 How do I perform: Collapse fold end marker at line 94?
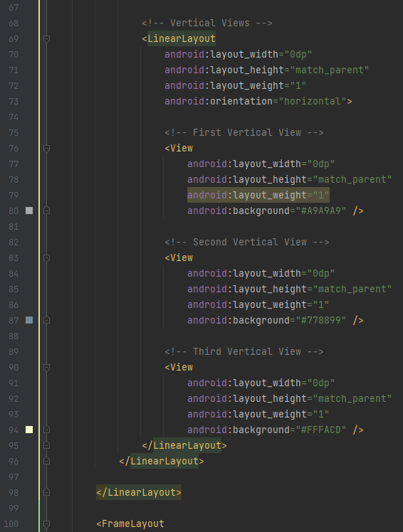point(46,430)
